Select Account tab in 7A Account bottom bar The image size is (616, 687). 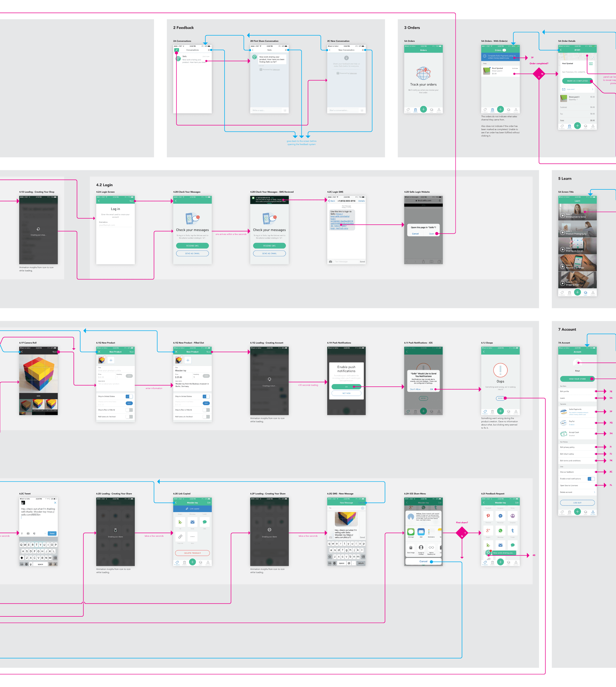tap(593, 512)
